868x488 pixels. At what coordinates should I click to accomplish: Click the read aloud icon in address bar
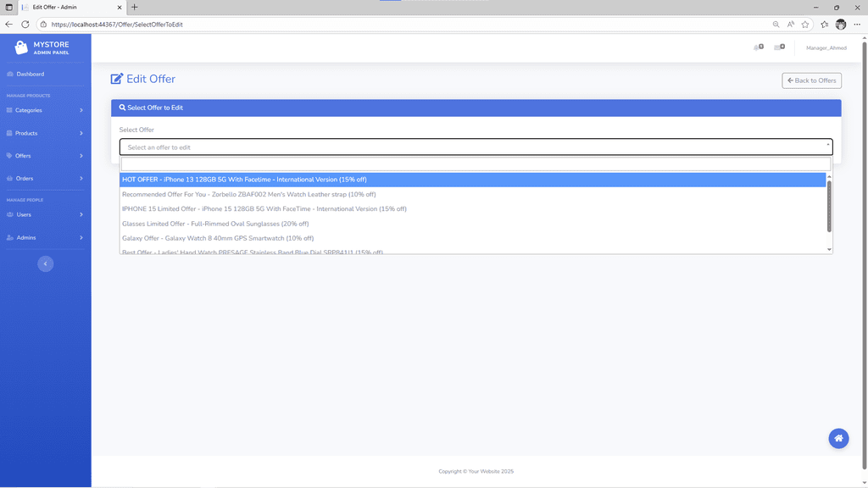791,25
